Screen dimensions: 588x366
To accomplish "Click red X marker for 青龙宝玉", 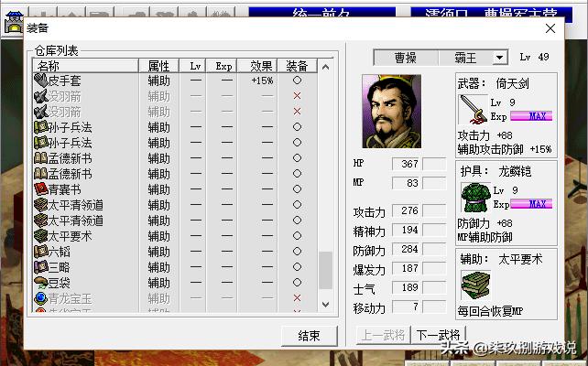I will [x=297, y=298].
